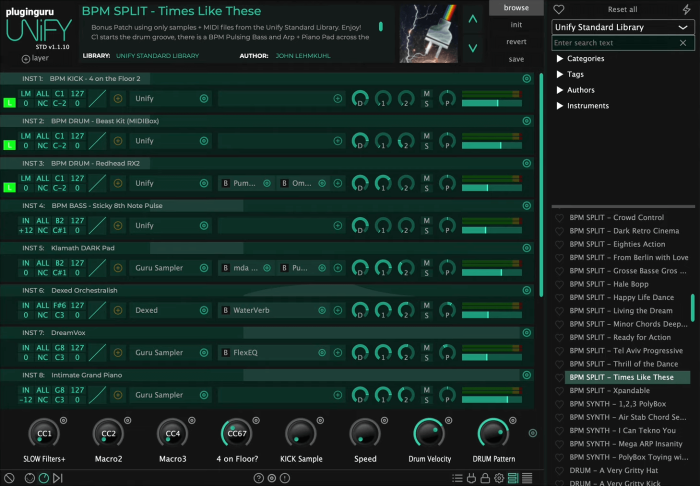Screen dimensions: 700x486
Task: Click the browse tab
Action: click(516, 8)
